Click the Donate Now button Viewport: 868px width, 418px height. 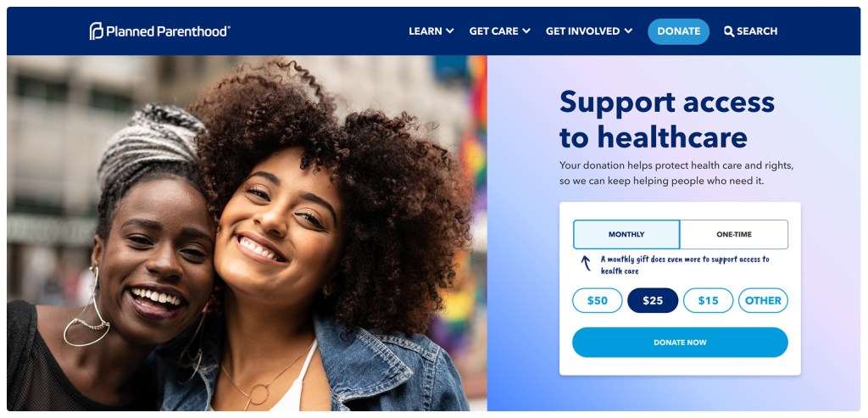680,343
